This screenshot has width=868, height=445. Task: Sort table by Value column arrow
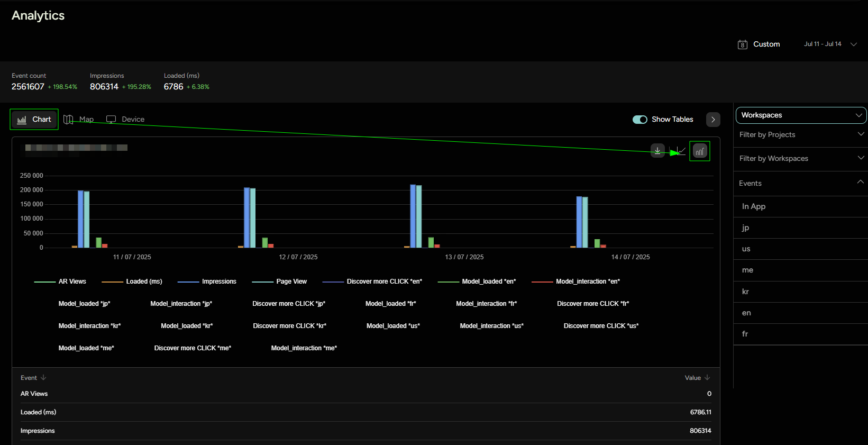coord(707,378)
